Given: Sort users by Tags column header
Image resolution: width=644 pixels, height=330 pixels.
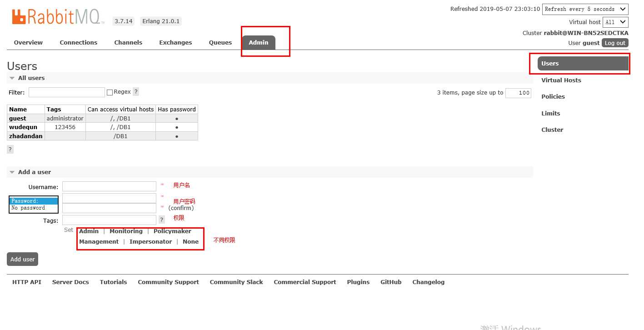Looking at the screenshot, I should tap(65, 110).
